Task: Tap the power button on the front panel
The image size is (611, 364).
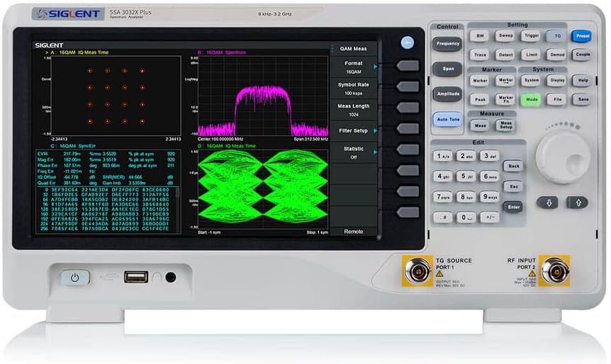Action: click(75, 278)
